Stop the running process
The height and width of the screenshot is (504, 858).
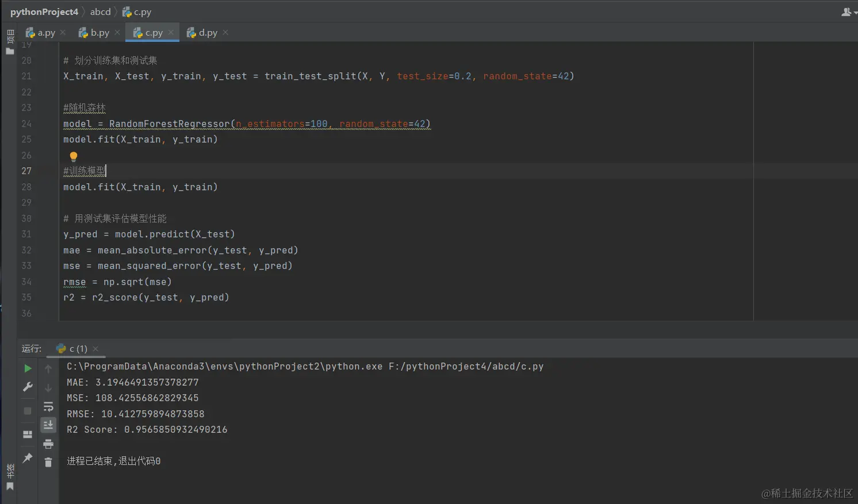pyautogui.click(x=28, y=411)
